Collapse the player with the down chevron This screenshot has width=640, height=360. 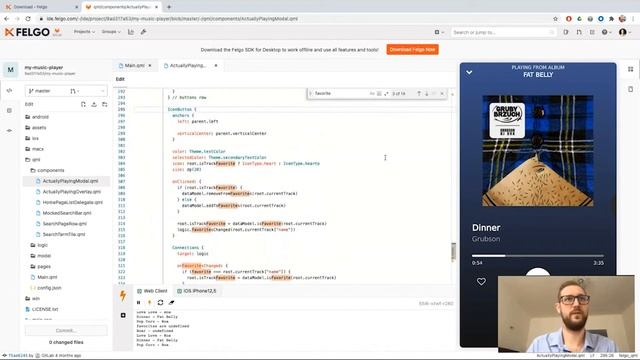[469, 73]
